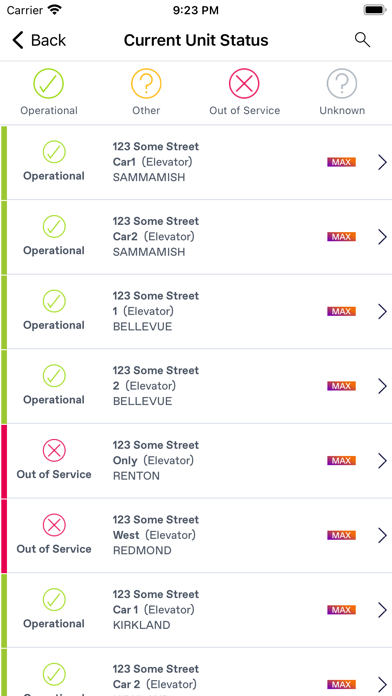Select the Unknown status filter
This screenshot has width=392, height=696.
342,83
